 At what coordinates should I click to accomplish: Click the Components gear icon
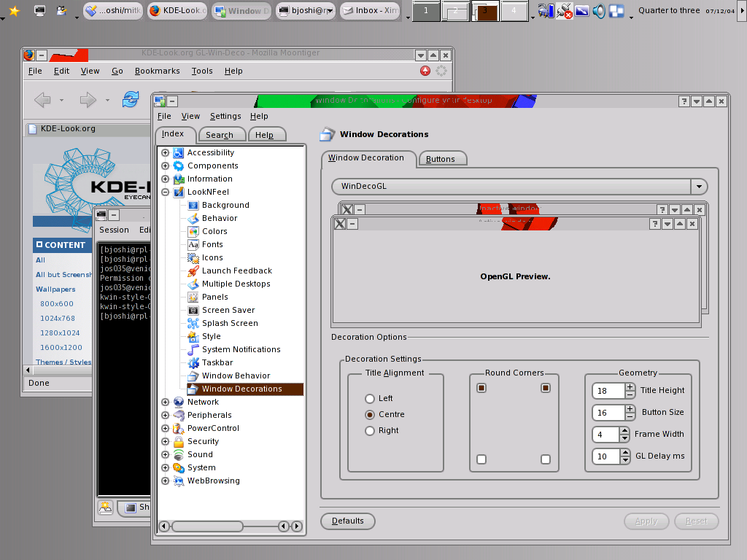[x=179, y=166]
